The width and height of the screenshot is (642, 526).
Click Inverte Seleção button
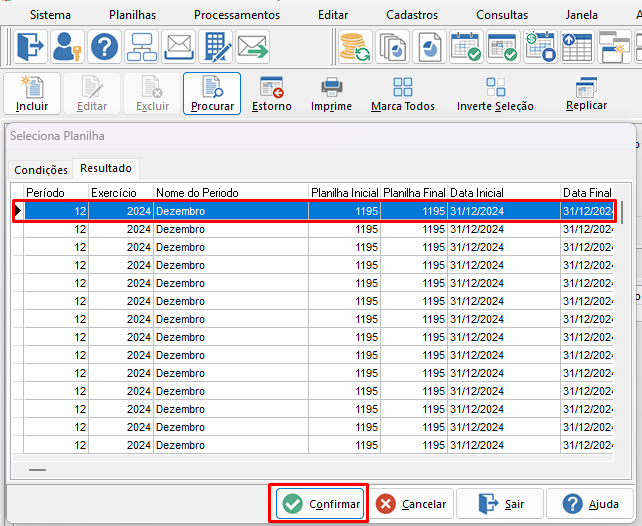[x=495, y=93]
